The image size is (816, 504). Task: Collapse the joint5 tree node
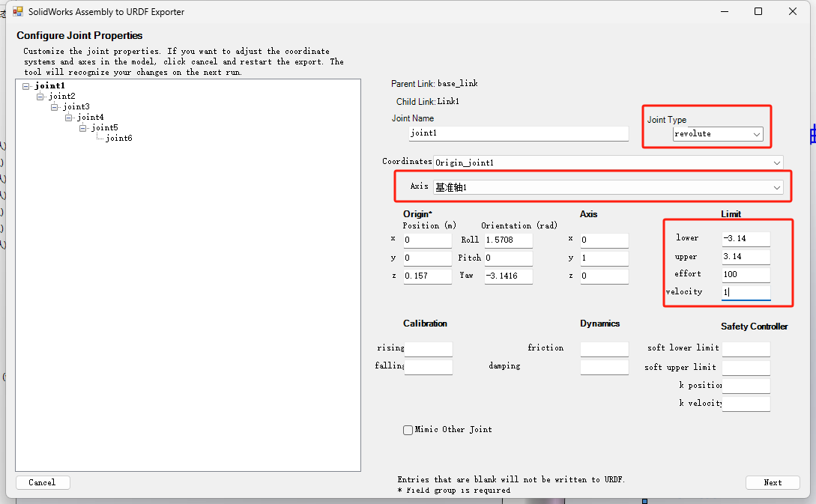[82, 128]
